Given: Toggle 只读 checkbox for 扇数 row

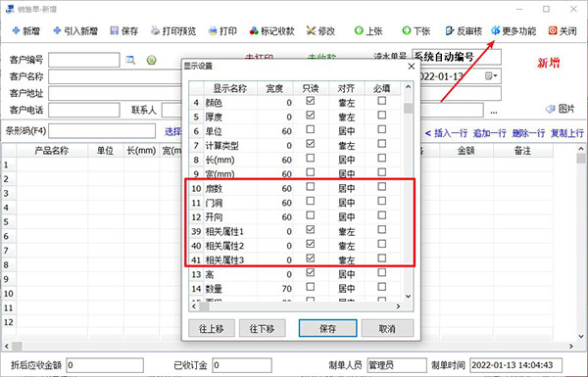Looking at the screenshot, I should tap(310, 187).
